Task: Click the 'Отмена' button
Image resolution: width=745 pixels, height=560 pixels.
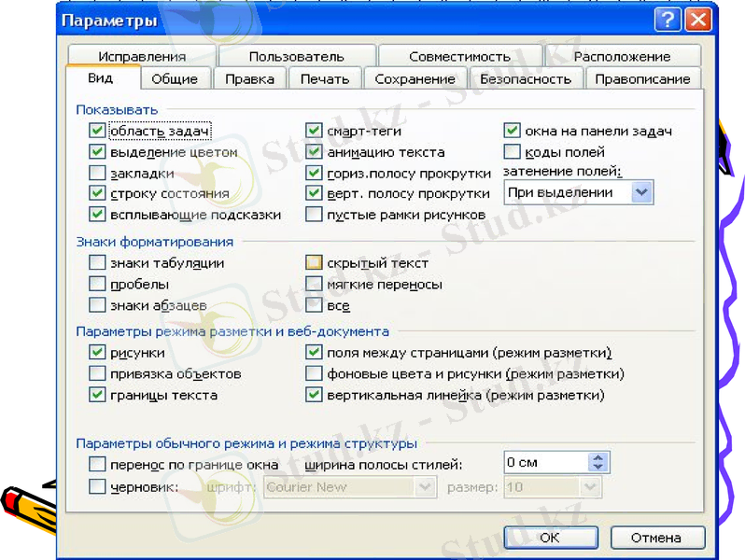Action: [657, 538]
